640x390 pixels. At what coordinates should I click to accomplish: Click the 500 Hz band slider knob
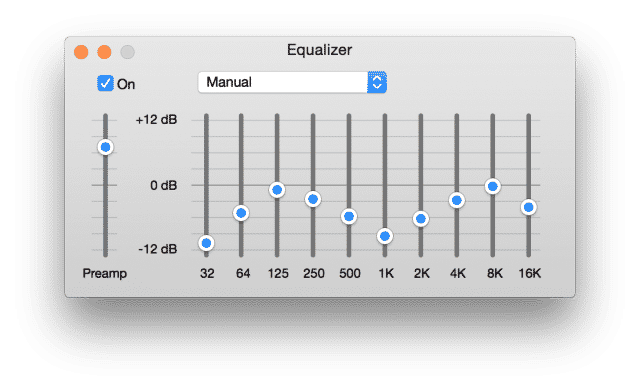tap(349, 216)
